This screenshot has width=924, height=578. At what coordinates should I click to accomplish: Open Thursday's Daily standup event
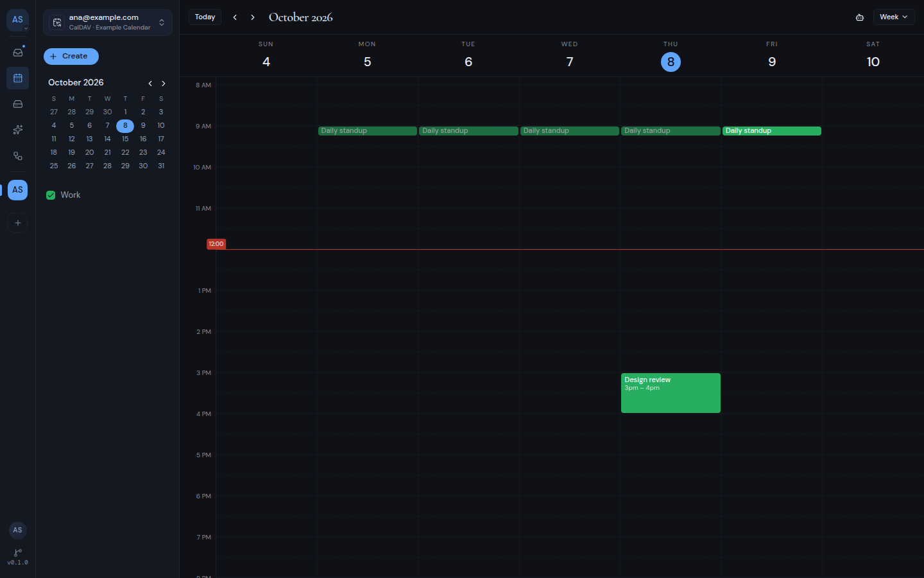point(671,131)
